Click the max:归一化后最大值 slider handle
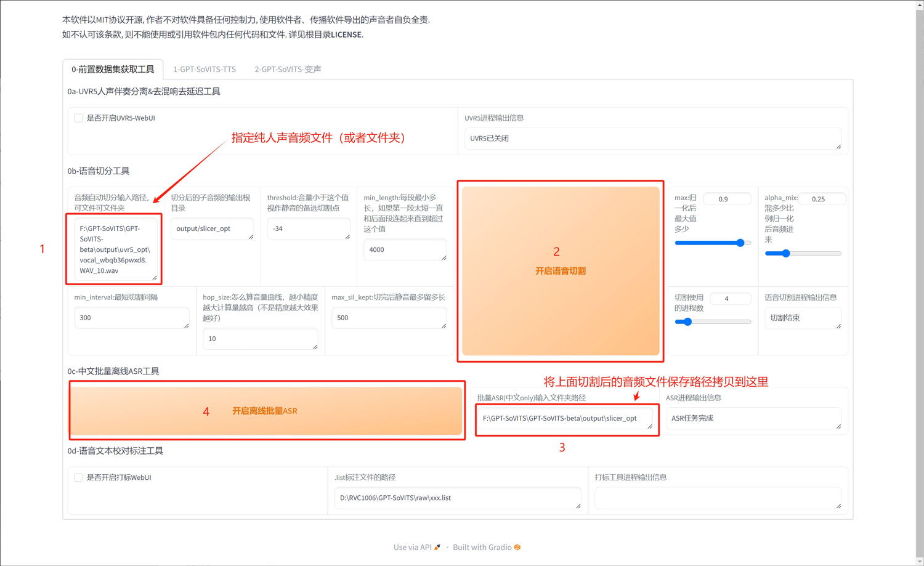 pyautogui.click(x=740, y=243)
